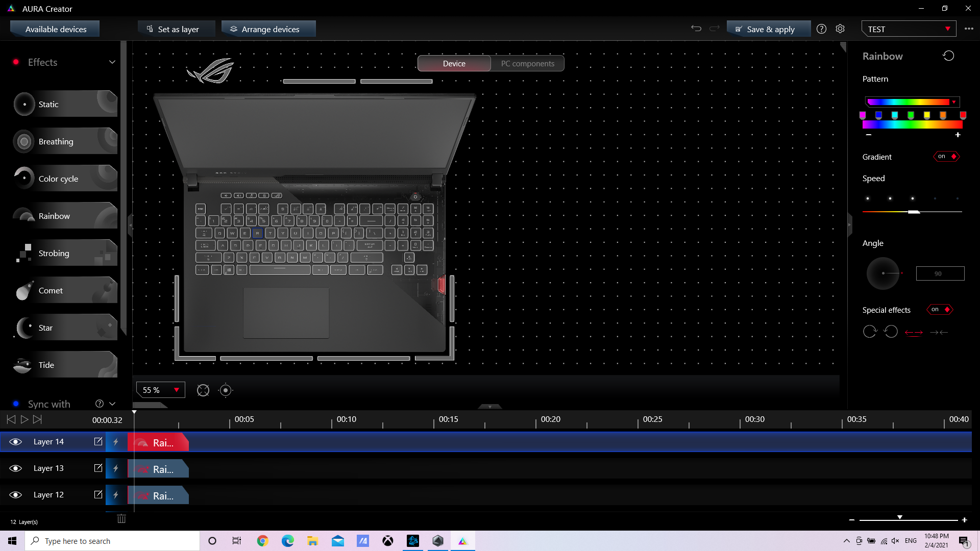Toggle the Gradient on switch
The height and width of the screenshot is (551, 980).
point(947,157)
